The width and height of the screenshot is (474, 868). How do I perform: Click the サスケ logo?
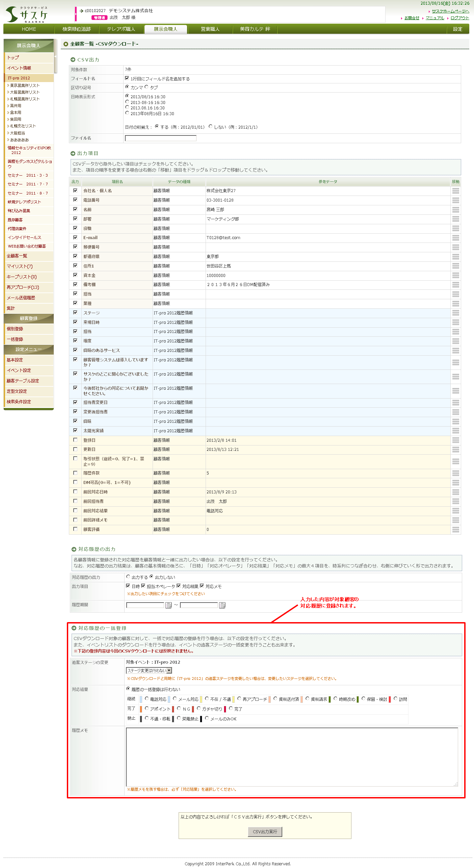pos(27,15)
